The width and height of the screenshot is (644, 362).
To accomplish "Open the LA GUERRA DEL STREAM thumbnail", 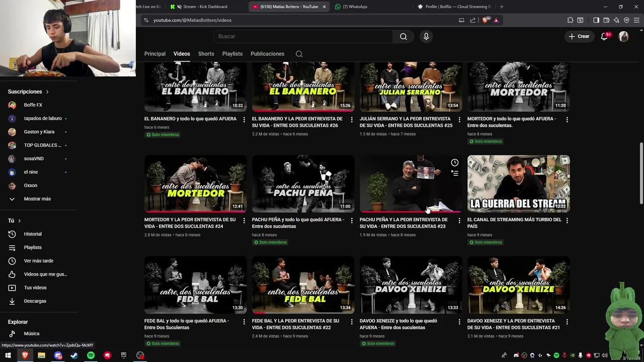I will tap(518, 184).
